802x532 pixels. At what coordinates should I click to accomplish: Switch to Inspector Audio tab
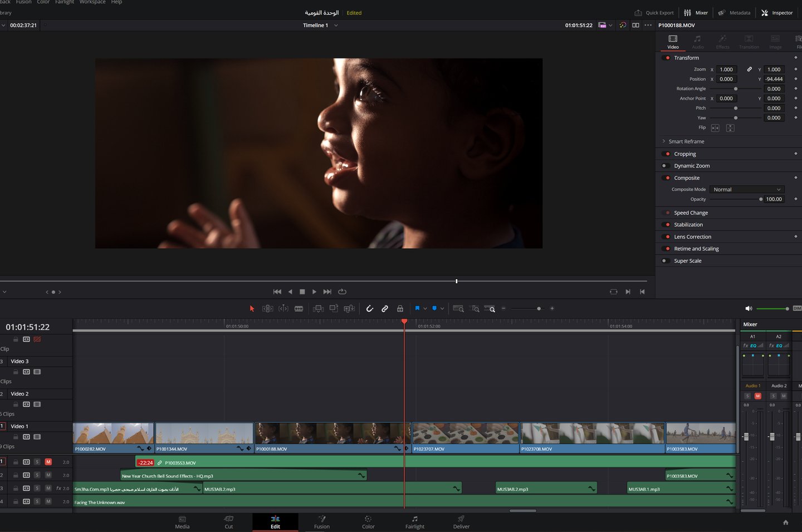click(698, 42)
